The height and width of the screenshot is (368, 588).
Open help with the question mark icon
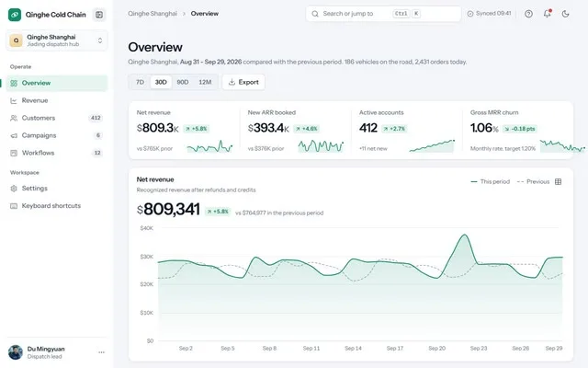(x=529, y=14)
